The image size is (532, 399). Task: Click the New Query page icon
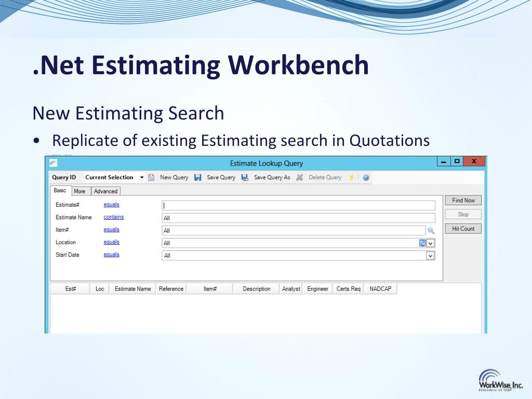point(151,177)
